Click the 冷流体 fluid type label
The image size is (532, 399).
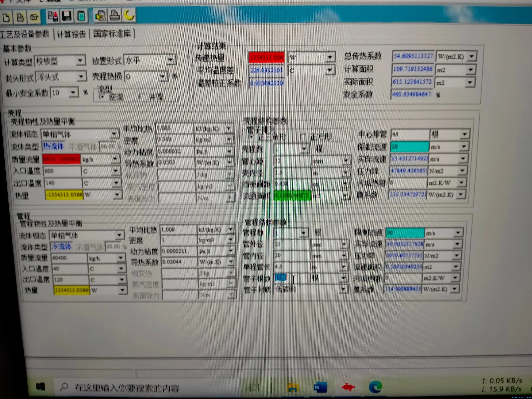(x=62, y=246)
